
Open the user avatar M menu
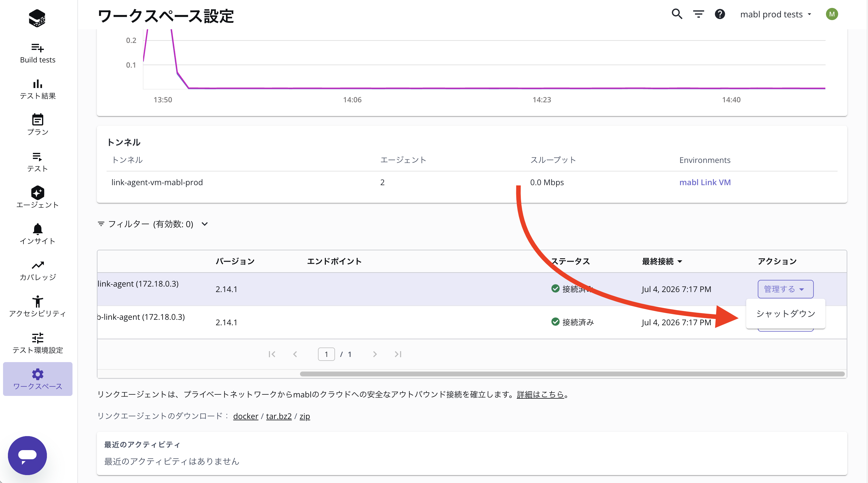[x=832, y=14]
